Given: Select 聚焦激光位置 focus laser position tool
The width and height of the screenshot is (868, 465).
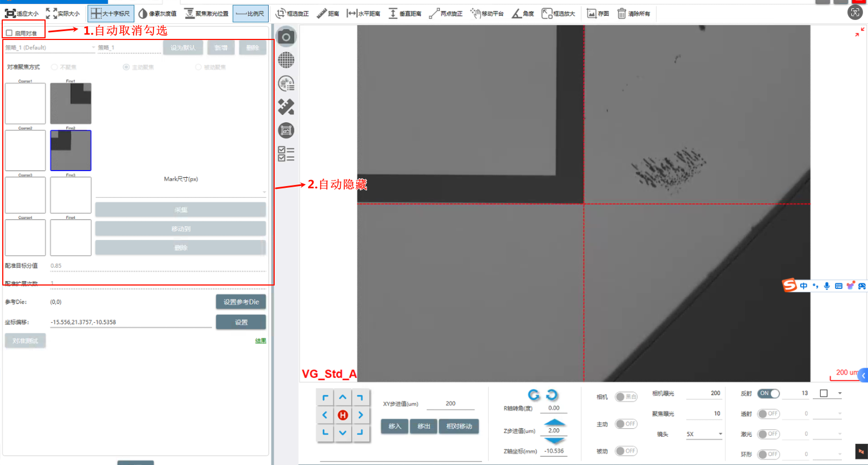Looking at the screenshot, I should [x=206, y=13].
